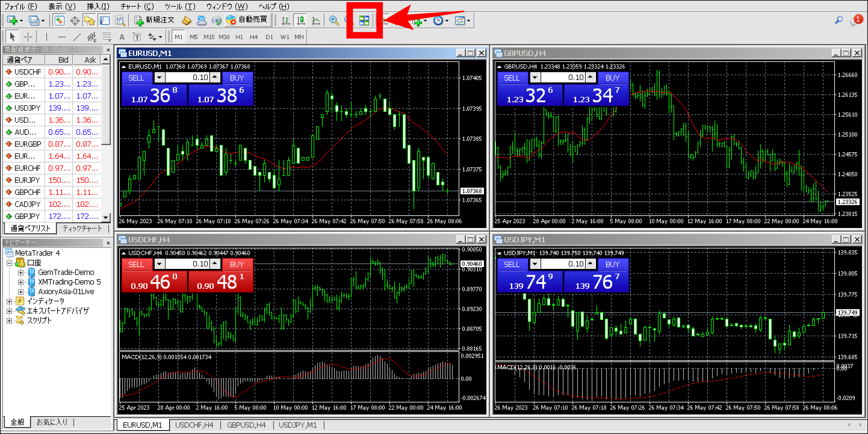Switch EURUSD chart to H1 timeframe
This screenshot has height=434, width=868.
pos(239,37)
